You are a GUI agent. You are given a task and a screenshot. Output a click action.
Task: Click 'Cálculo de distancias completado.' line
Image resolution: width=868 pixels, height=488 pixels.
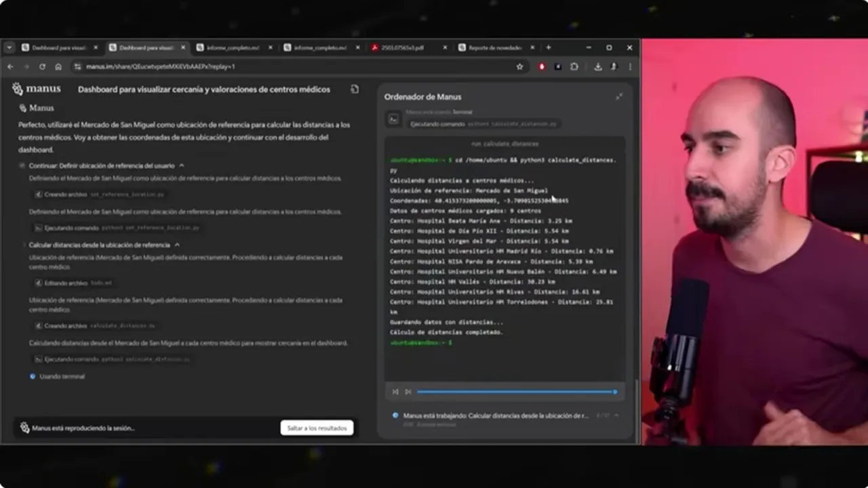tap(446, 332)
